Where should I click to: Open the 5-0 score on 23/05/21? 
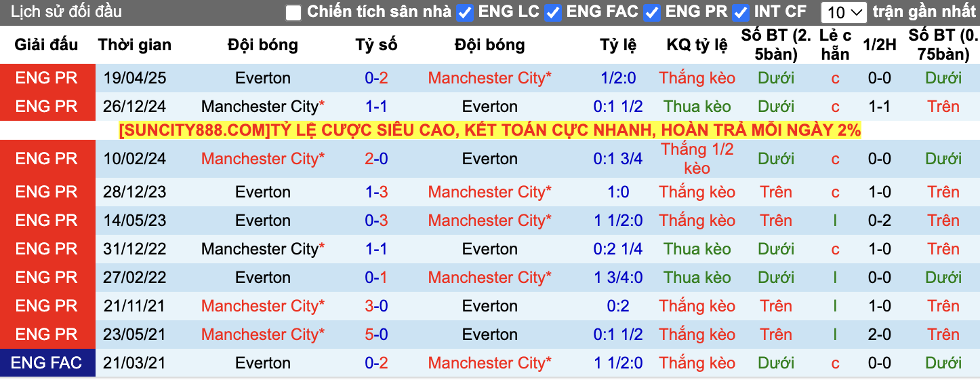coord(376,335)
